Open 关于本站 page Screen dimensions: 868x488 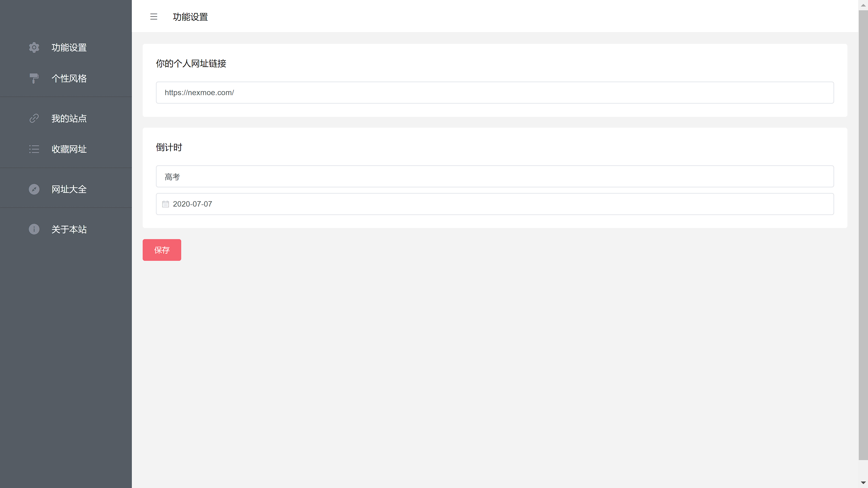coord(69,229)
